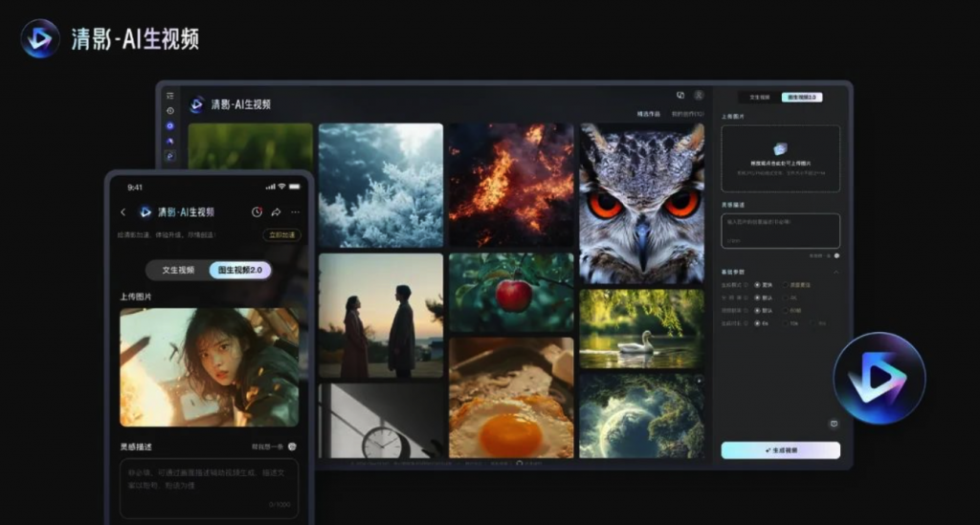Select 默认 radio in second parameter row
Image resolution: width=980 pixels, height=525 pixels.
[x=758, y=297]
